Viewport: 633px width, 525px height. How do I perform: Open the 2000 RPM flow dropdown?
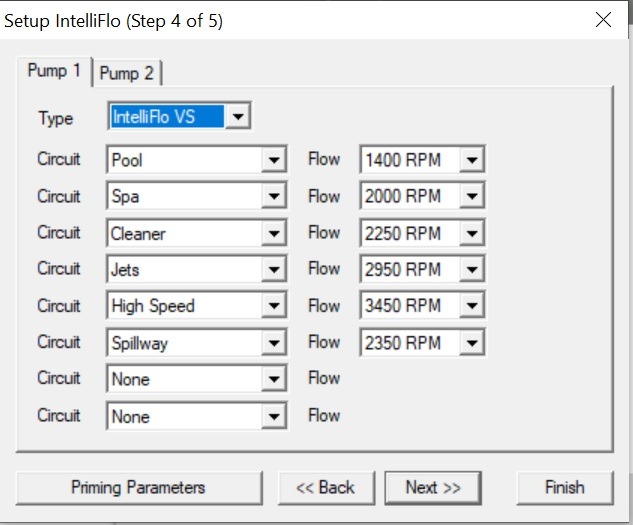point(422,196)
